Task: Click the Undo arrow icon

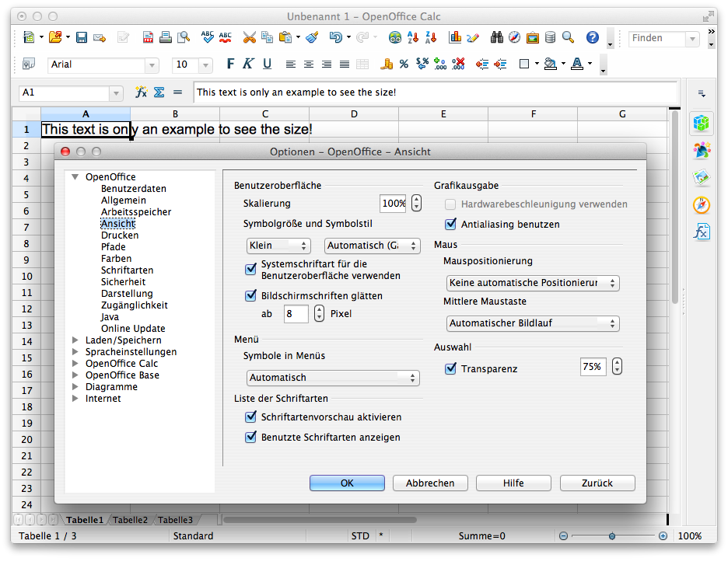Action: 335,37
